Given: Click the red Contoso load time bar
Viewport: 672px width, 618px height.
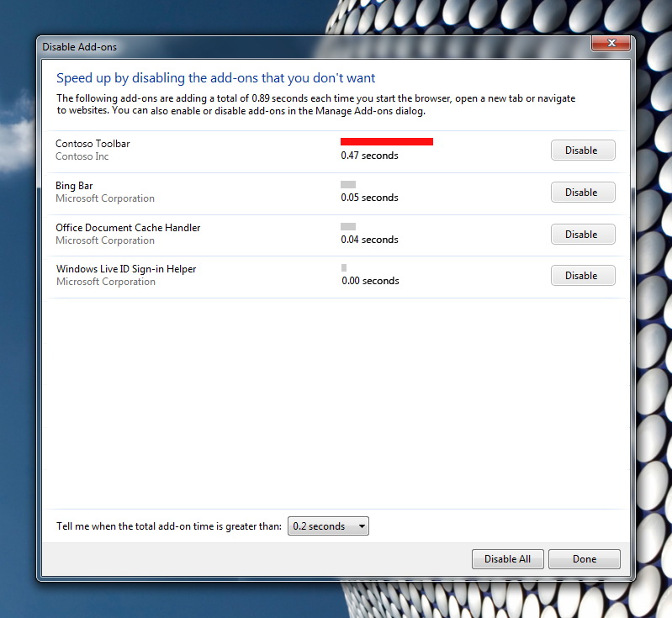Looking at the screenshot, I should (x=386, y=142).
